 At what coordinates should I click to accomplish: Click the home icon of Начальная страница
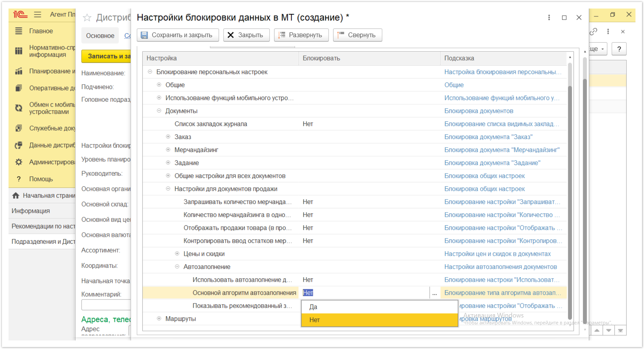click(x=15, y=195)
